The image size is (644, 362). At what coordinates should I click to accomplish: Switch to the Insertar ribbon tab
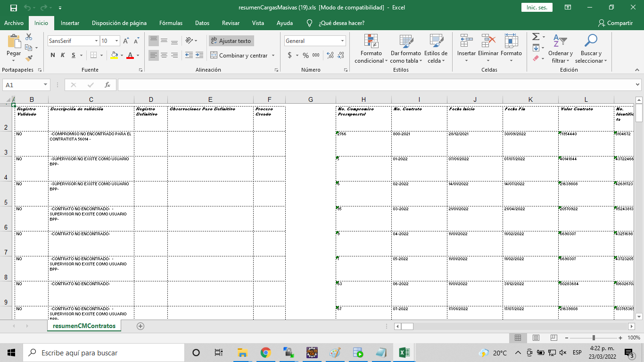click(x=70, y=23)
